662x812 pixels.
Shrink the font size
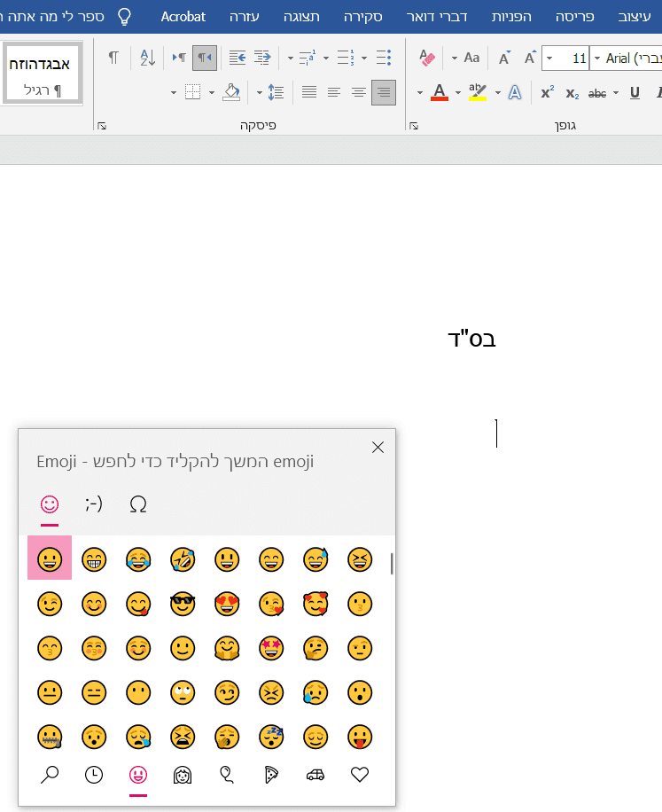tap(503, 58)
